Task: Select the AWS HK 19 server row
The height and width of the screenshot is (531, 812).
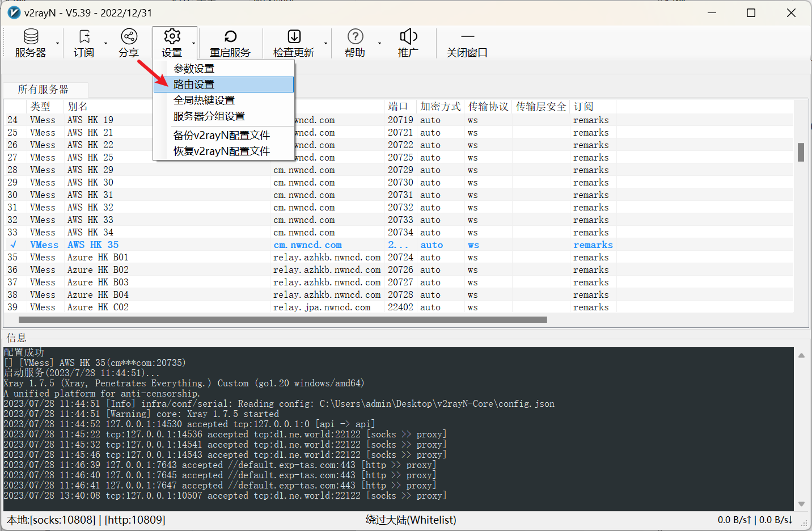Action: [x=399, y=120]
